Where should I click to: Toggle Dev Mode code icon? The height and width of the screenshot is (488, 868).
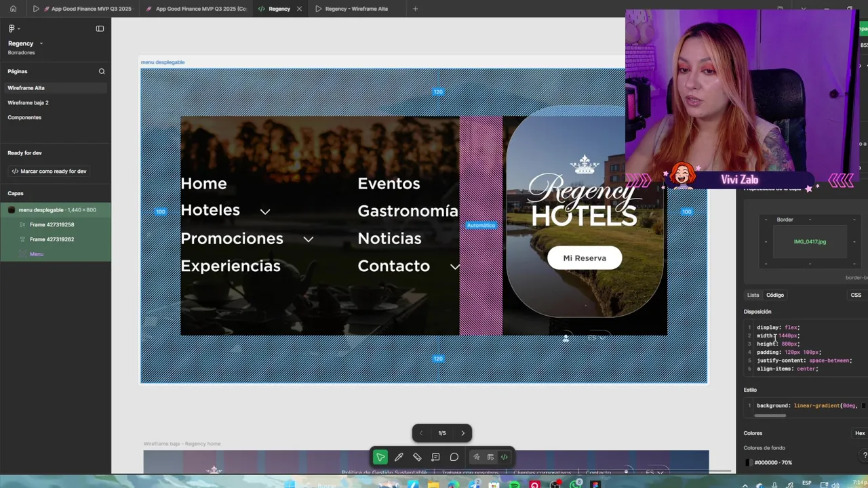504,457
